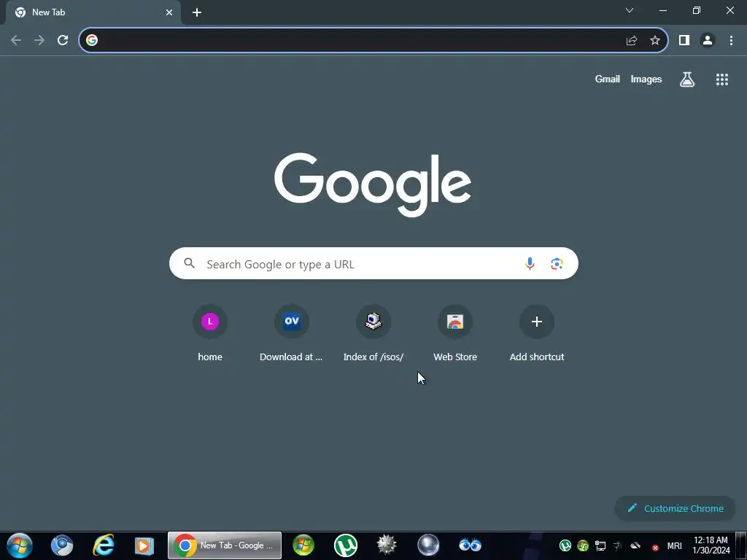Click the 12:18 AM clock in the tray
The height and width of the screenshot is (560, 747).
(x=711, y=540)
